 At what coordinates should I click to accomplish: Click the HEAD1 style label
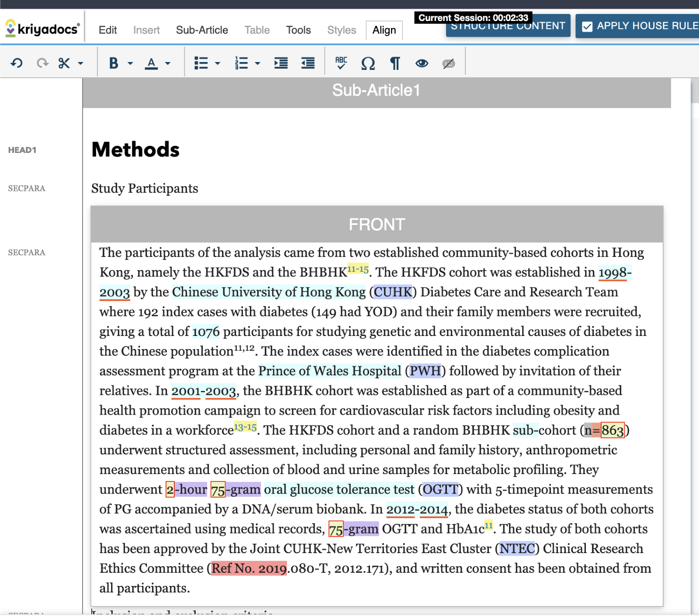pos(22,150)
